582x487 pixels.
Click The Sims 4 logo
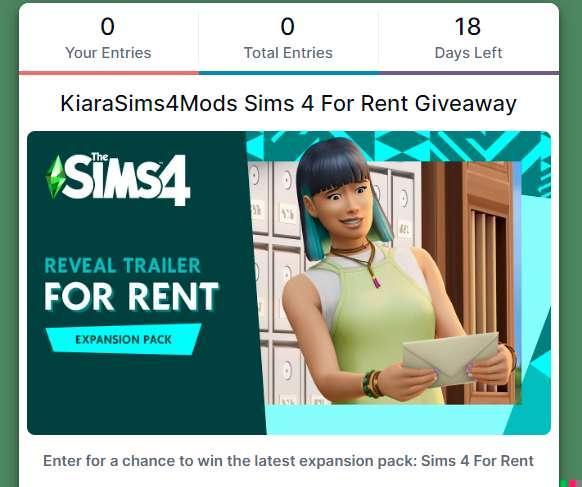tap(118, 179)
